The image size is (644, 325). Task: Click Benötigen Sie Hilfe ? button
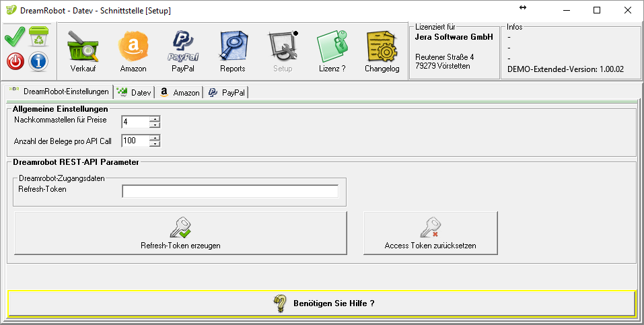point(322,303)
